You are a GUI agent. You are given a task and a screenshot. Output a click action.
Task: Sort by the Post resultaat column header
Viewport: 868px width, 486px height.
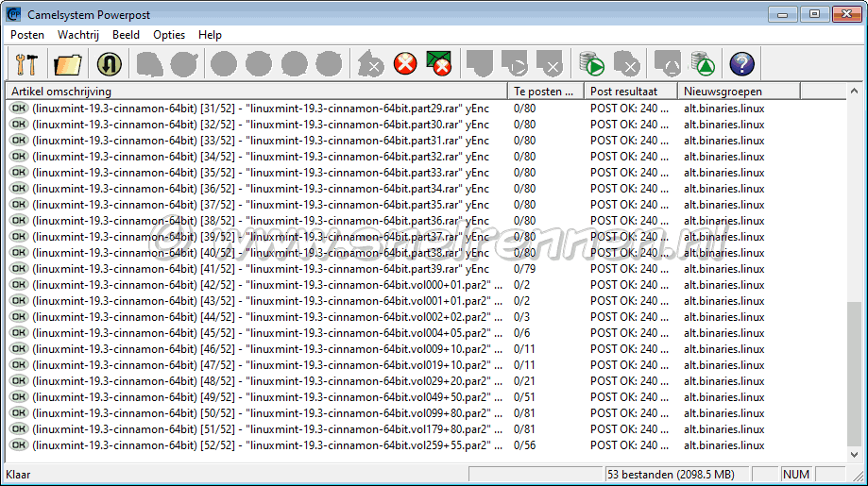click(x=631, y=92)
